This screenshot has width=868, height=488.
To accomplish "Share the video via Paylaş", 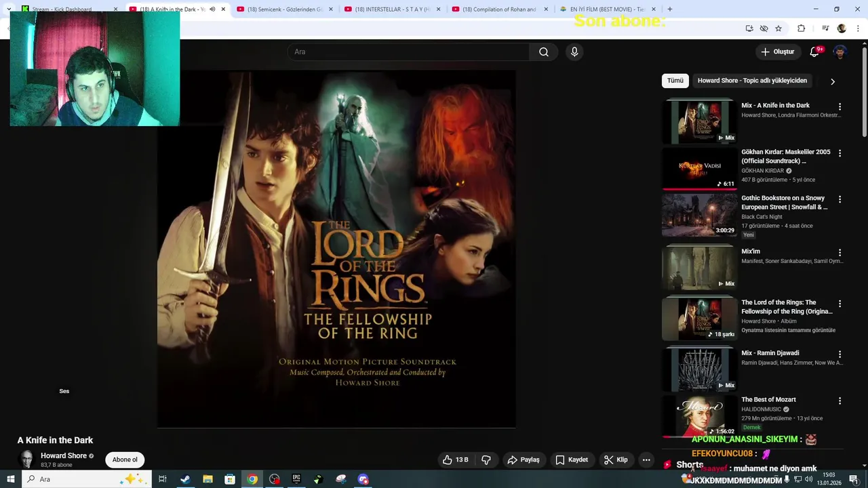I will (524, 460).
